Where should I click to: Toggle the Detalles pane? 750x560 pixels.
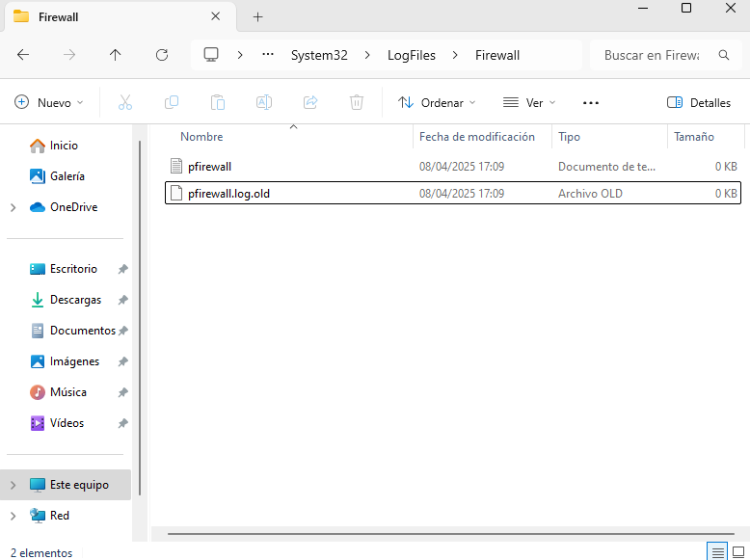pos(699,102)
